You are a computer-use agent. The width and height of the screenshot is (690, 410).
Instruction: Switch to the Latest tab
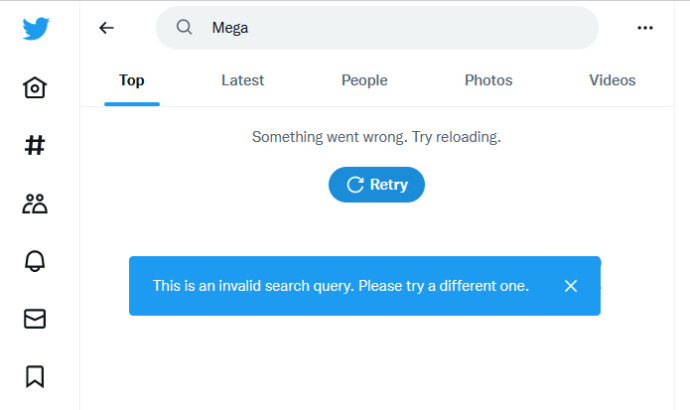point(243,81)
